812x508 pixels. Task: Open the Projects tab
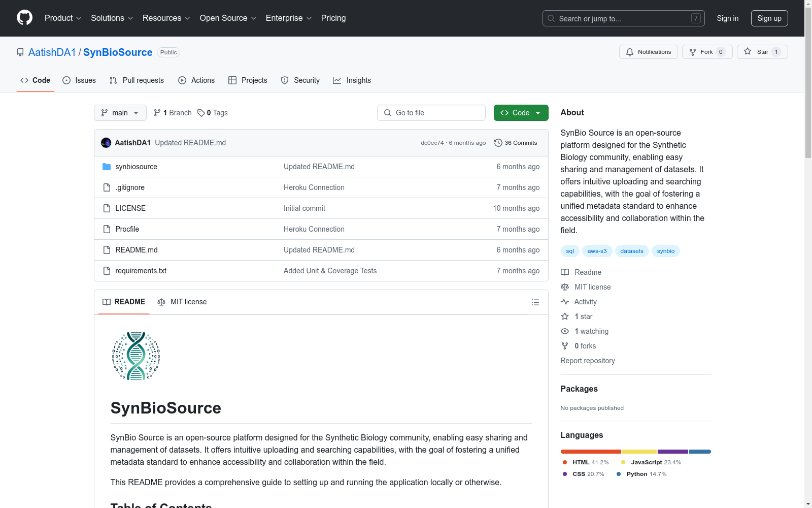pos(248,80)
